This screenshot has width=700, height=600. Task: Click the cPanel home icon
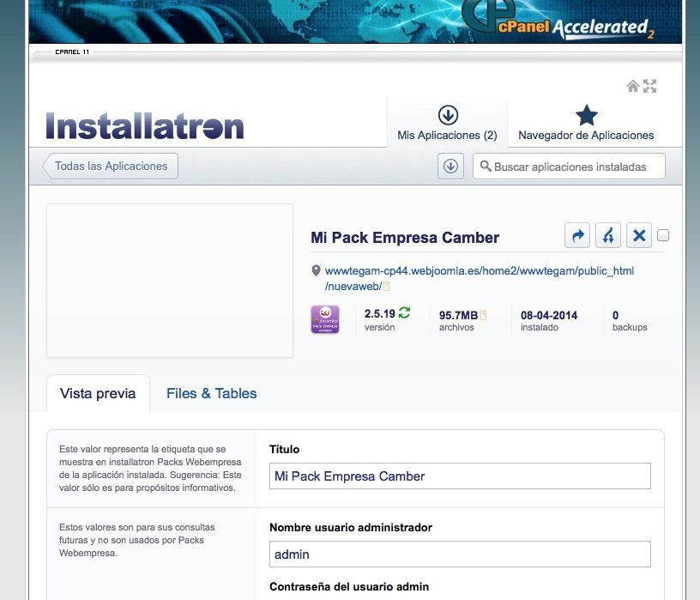632,86
